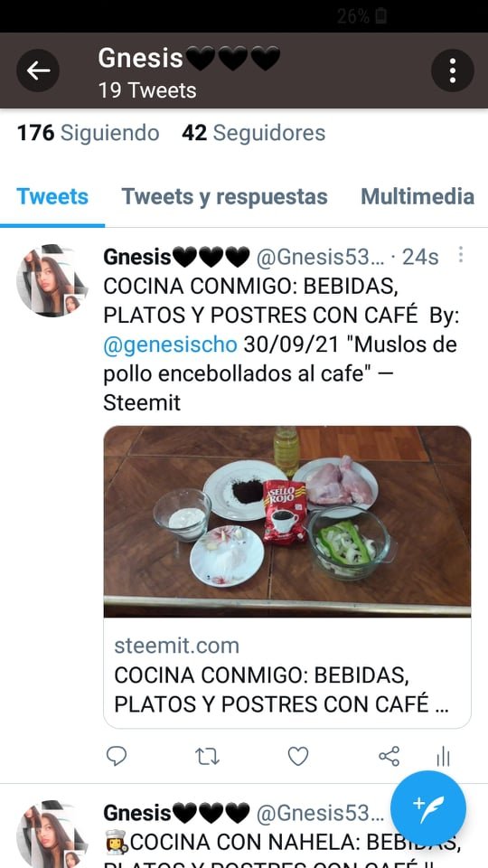The width and height of the screenshot is (488, 868).
Task: Switch to the Tweets tab
Action: 52,196
